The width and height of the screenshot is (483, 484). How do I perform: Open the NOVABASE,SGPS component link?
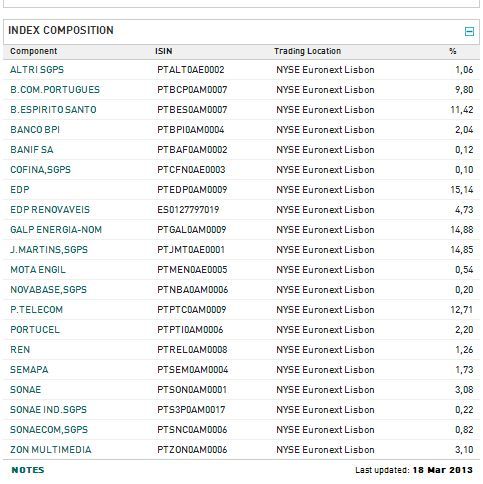pos(48,290)
